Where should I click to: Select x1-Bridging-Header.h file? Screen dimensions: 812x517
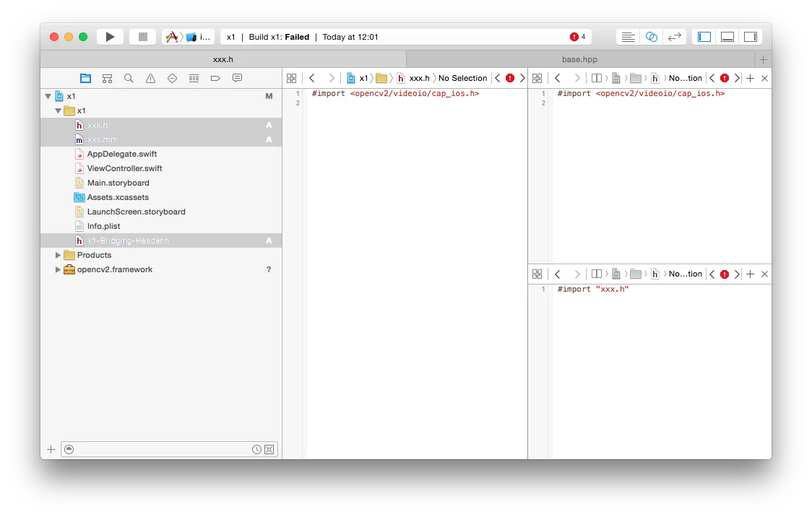pos(161,240)
